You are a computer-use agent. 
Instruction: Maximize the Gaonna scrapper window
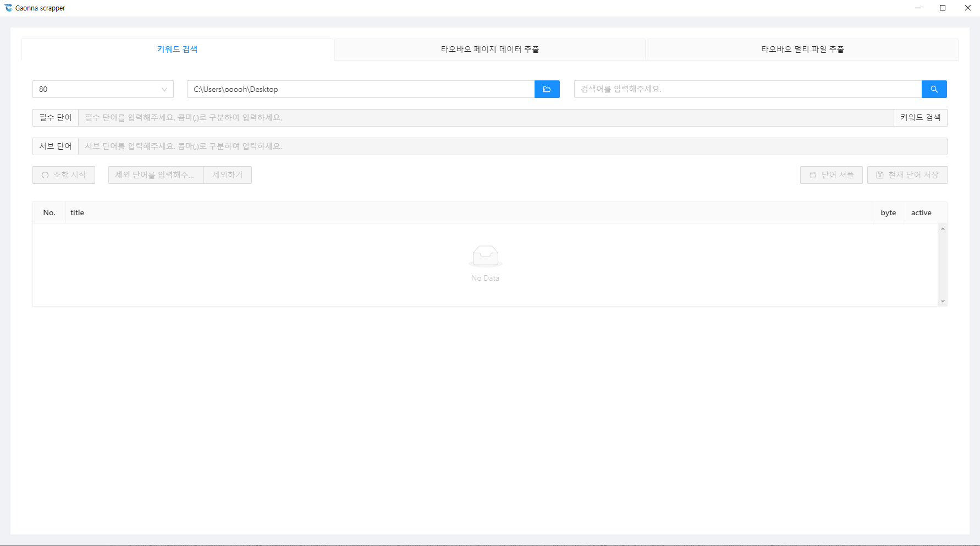pyautogui.click(x=943, y=8)
